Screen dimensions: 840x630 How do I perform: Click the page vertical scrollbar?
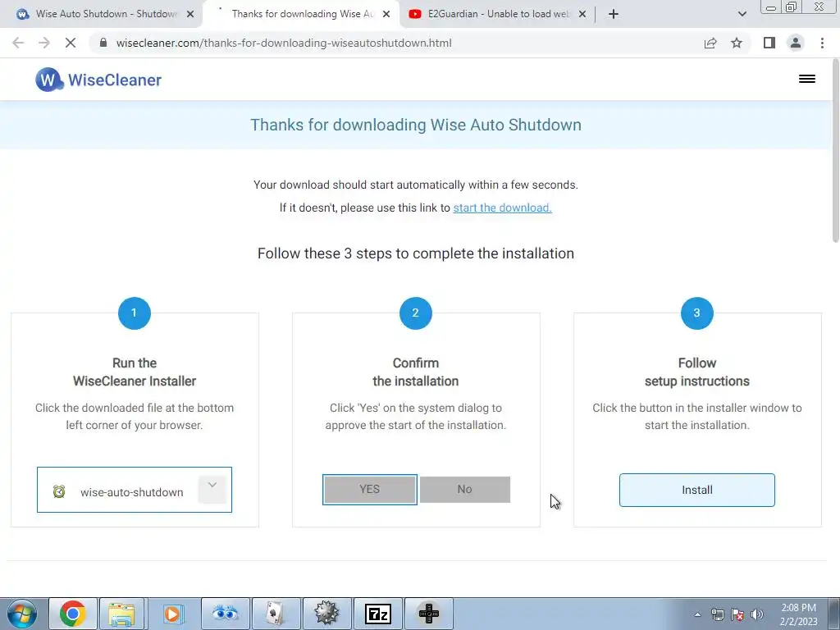[835, 151]
